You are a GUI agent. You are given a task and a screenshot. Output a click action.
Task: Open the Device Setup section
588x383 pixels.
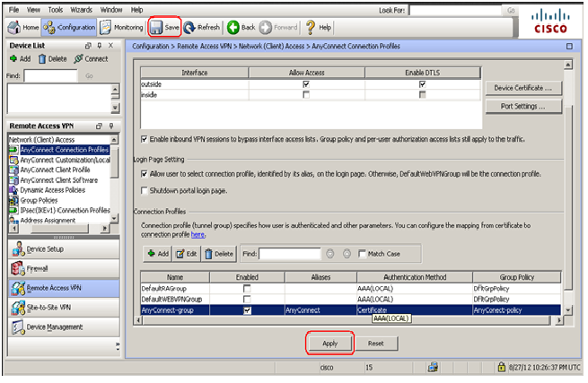point(64,248)
